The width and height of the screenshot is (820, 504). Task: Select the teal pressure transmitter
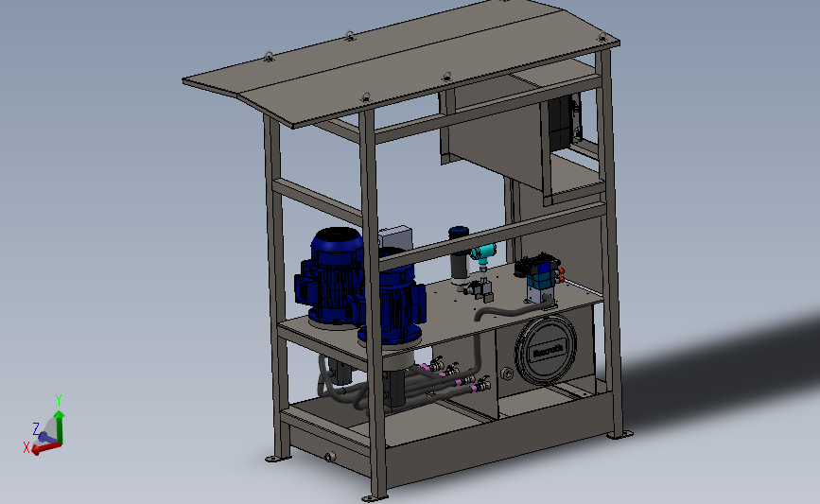point(483,252)
